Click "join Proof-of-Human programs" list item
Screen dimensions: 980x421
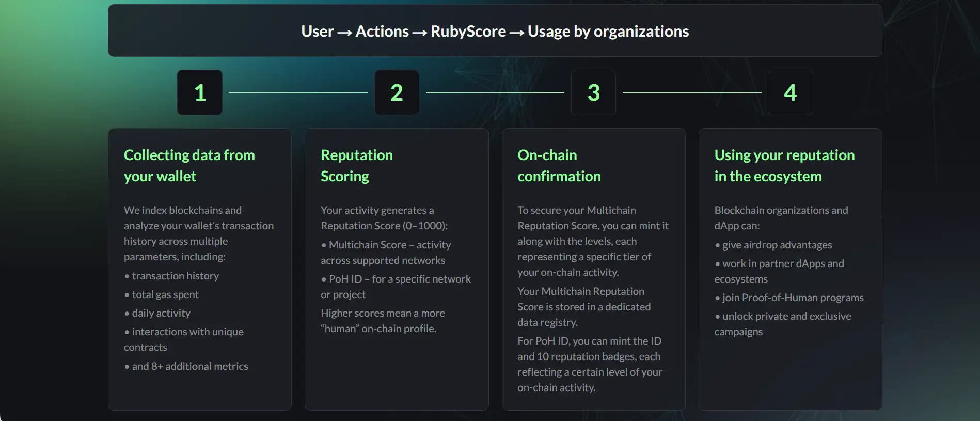(x=793, y=298)
